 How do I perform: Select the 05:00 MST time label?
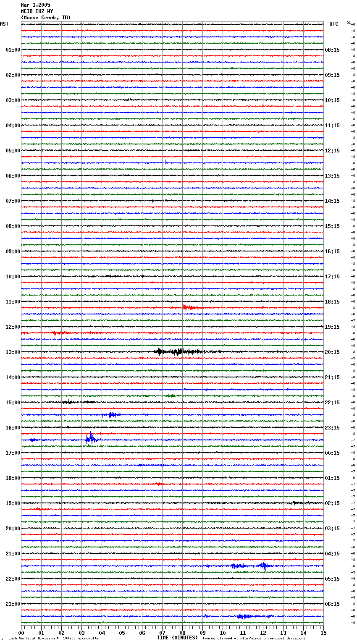(x=13, y=151)
